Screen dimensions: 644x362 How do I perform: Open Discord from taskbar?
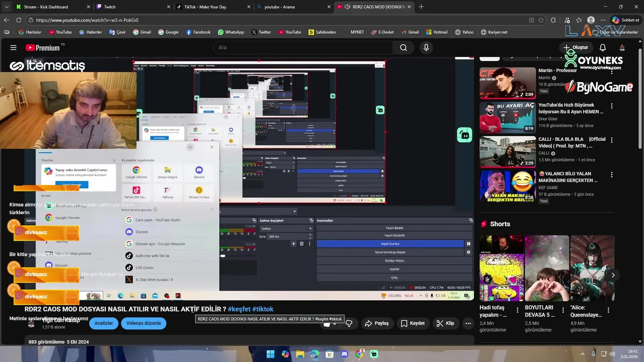(x=344, y=354)
